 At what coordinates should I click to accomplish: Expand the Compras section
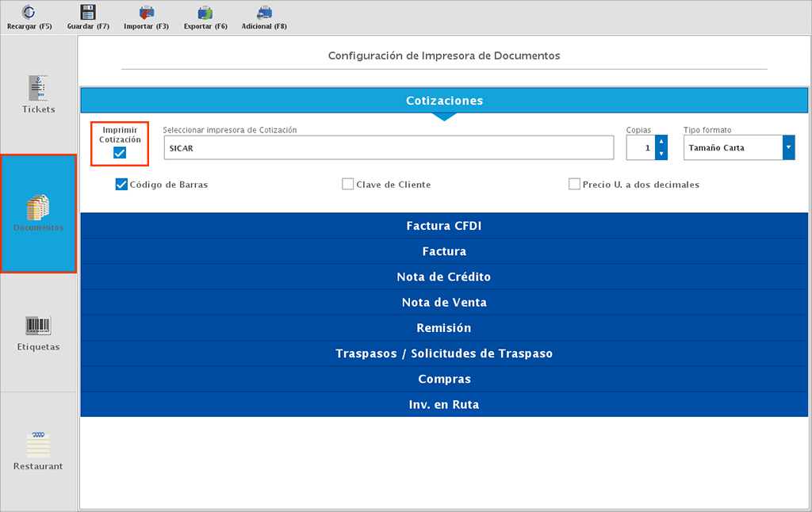pos(444,379)
